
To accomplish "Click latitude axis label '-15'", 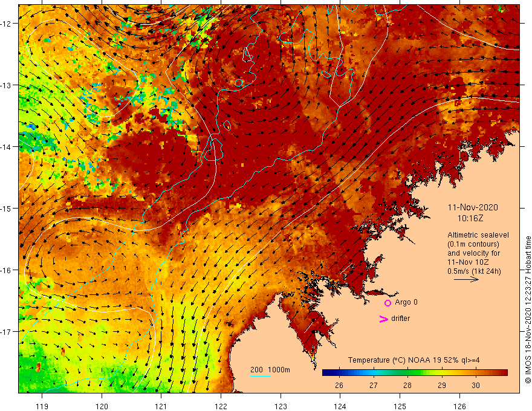I will click(6, 208).
